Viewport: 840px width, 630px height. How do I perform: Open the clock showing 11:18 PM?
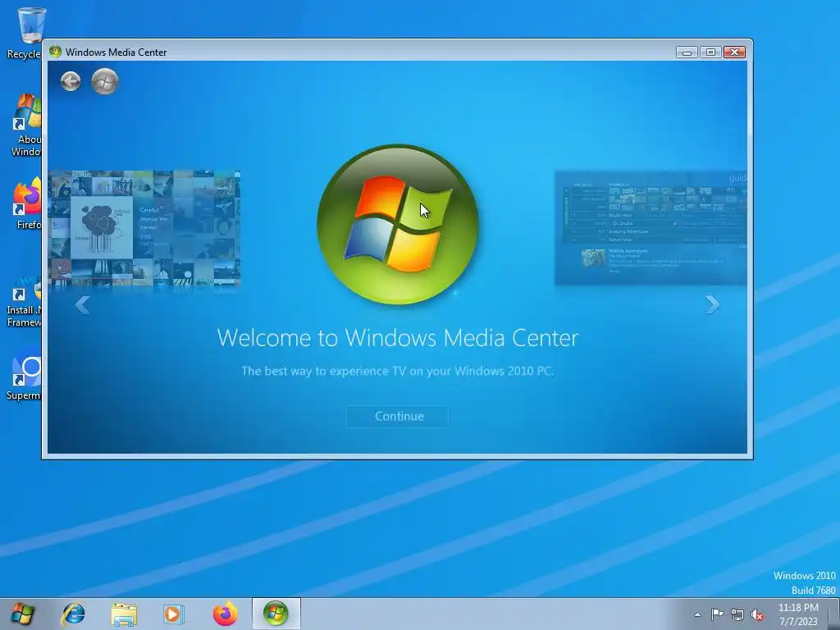tap(798, 614)
